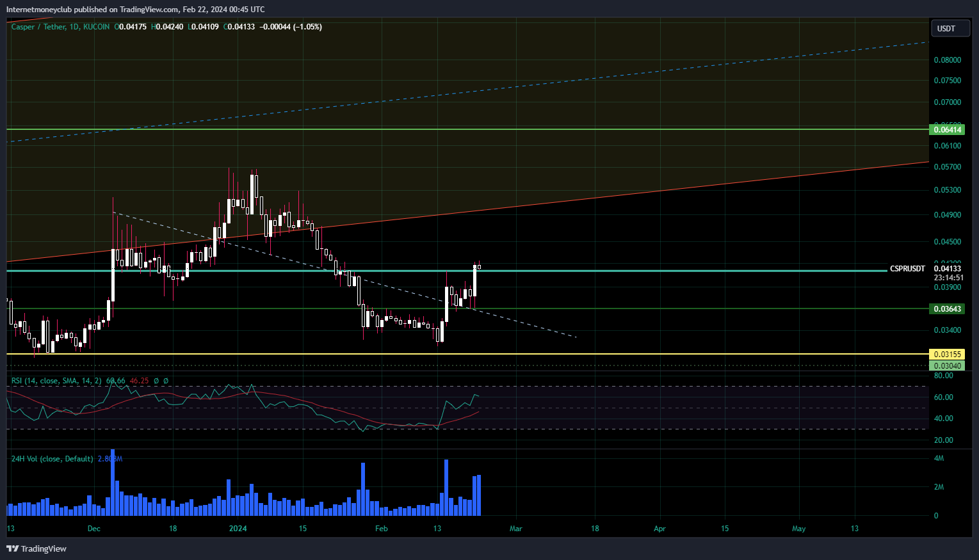
Task: Click the bar countdown 23:14:51
Action: 948,278
